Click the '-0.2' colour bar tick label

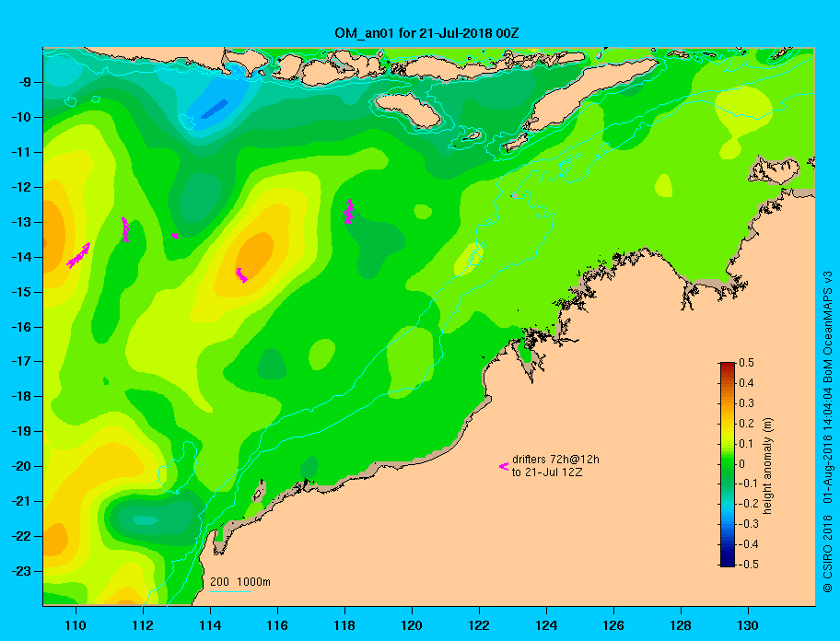click(x=749, y=504)
